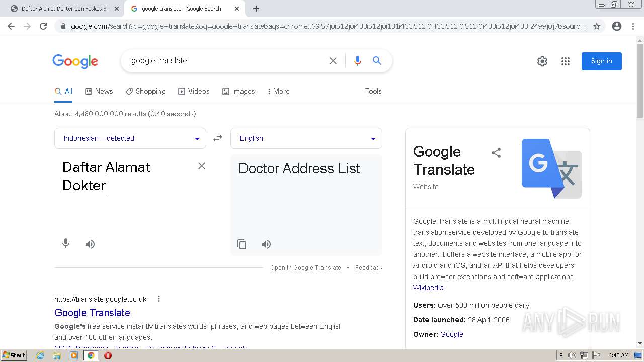Open the system volume control
Image resolution: width=644 pixels, height=362 pixels.
pos(572,355)
